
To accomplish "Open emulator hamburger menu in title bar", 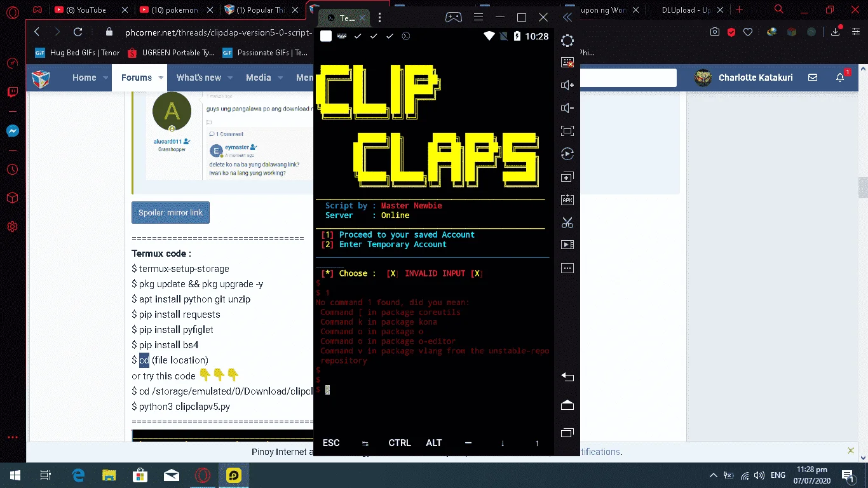I will point(478,17).
